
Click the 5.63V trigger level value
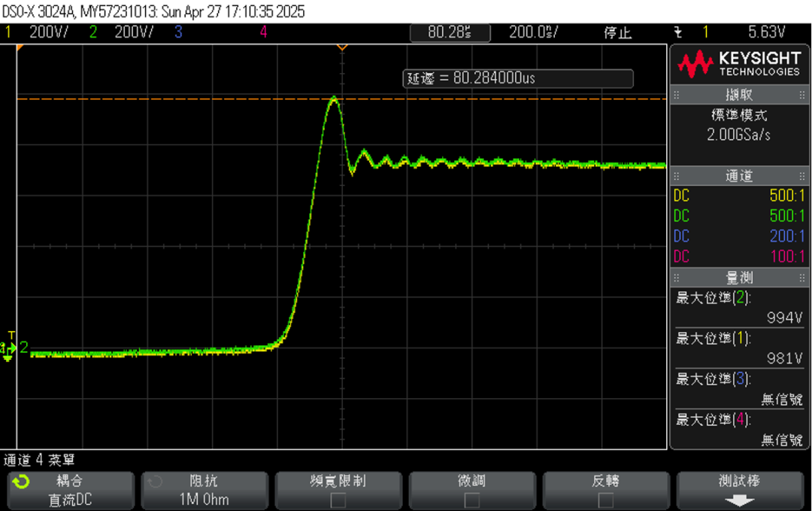[766, 32]
